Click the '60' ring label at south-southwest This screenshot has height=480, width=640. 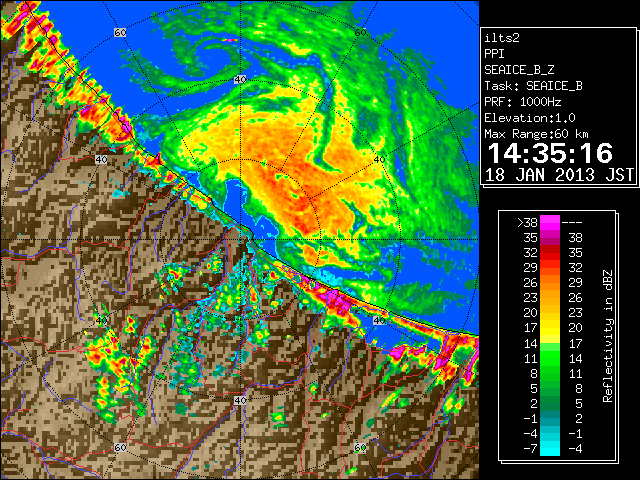(120, 448)
